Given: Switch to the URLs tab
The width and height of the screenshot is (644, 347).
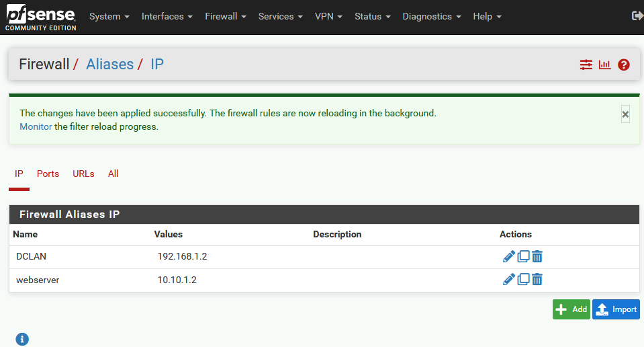Looking at the screenshot, I should pyautogui.click(x=83, y=173).
